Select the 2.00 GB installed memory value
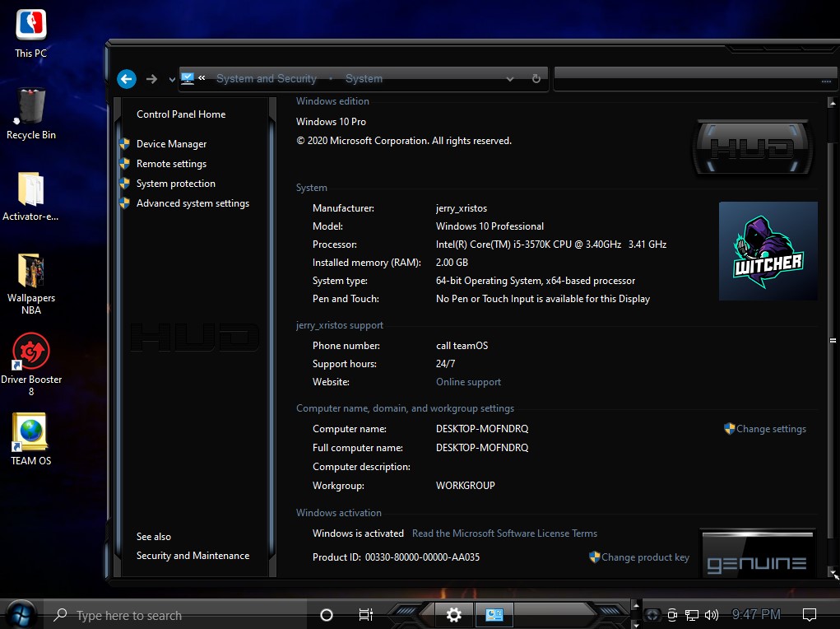Viewport: 840px width, 629px height. (x=452, y=262)
